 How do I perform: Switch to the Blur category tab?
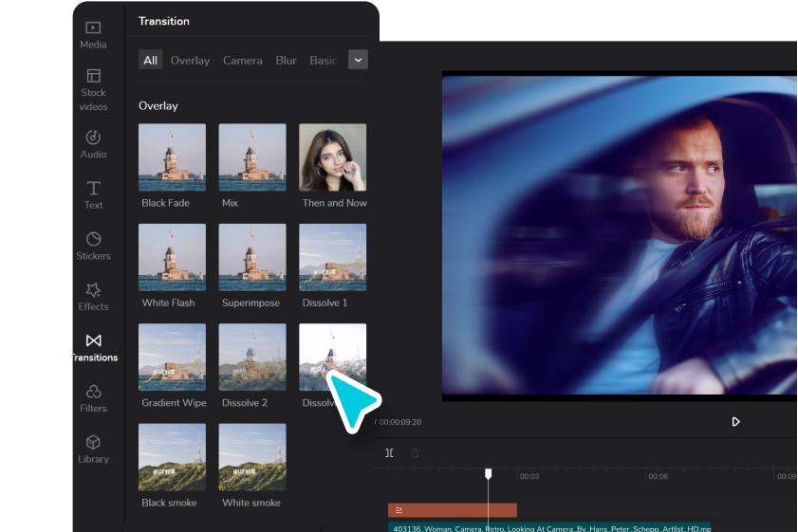(286, 60)
